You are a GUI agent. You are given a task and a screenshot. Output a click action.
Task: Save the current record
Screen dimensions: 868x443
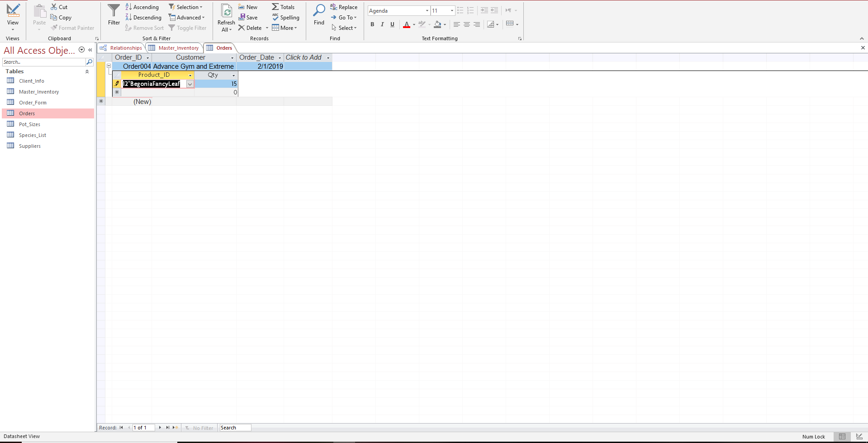tap(248, 17)
